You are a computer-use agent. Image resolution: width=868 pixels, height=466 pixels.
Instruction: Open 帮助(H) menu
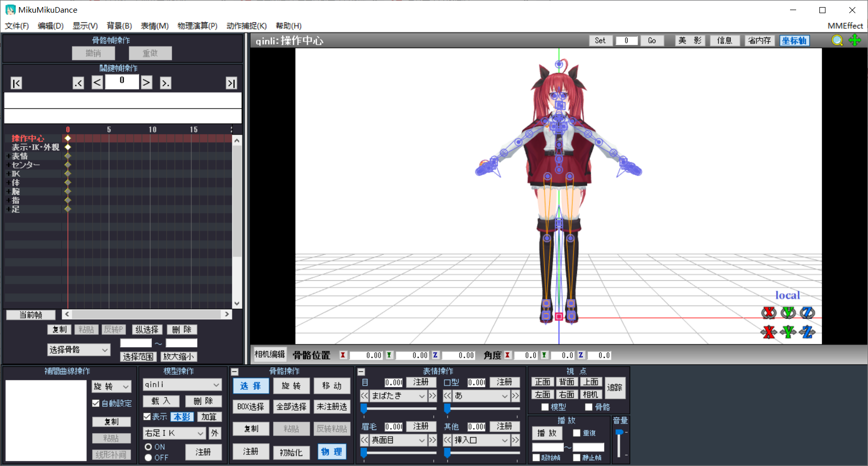click(x=288, y=26)
